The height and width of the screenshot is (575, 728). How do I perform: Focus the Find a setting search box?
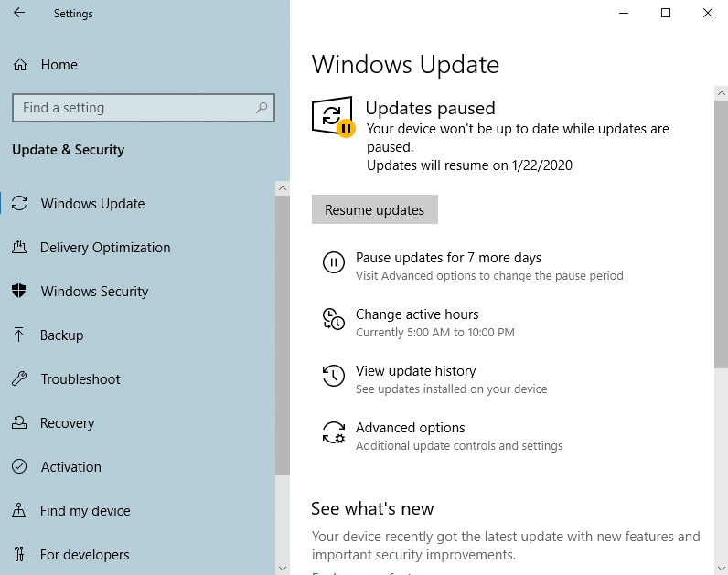pos(144,108)
